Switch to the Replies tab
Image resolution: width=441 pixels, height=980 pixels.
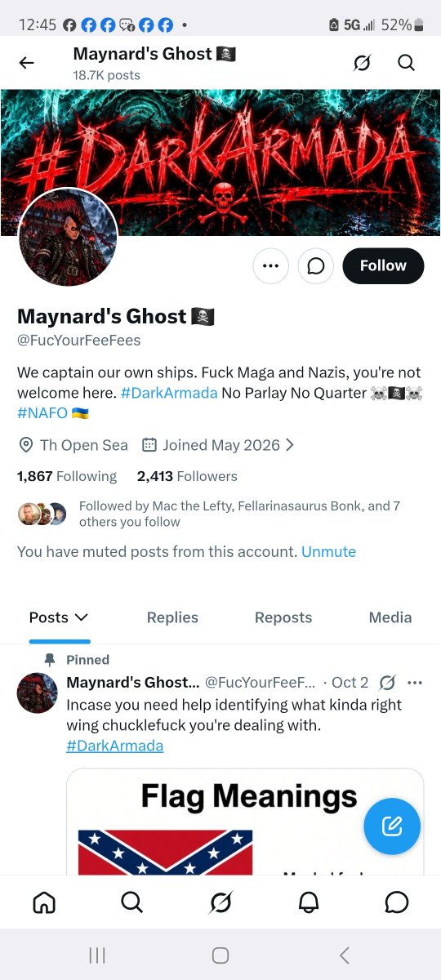pos(172,617)
